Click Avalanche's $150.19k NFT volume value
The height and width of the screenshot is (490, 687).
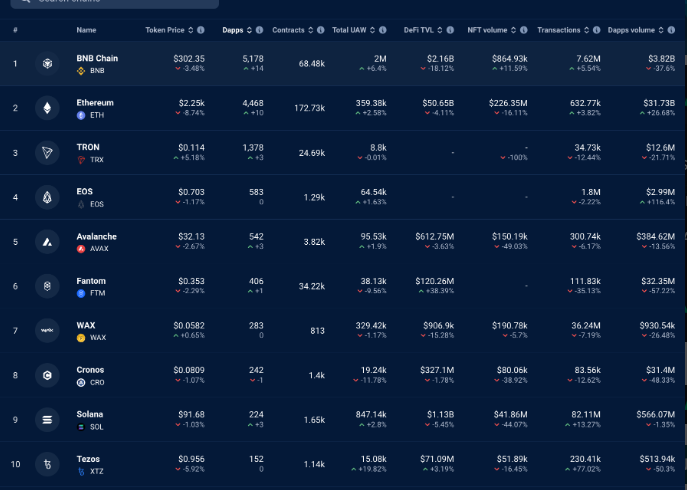510,237
